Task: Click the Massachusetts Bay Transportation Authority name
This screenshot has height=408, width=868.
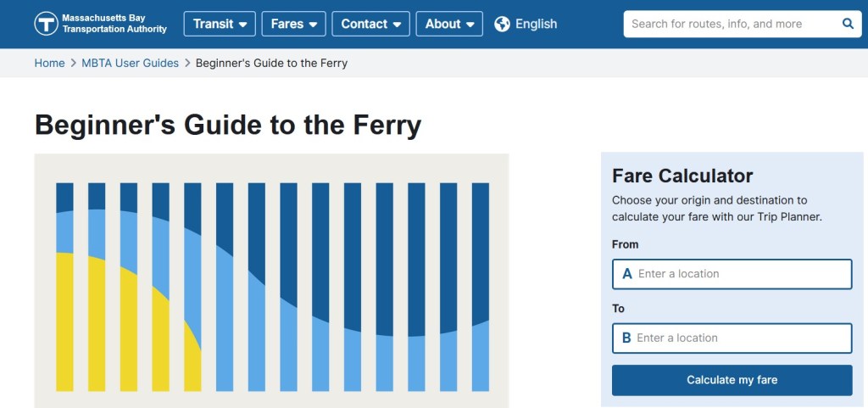Action: click(114, 24)
